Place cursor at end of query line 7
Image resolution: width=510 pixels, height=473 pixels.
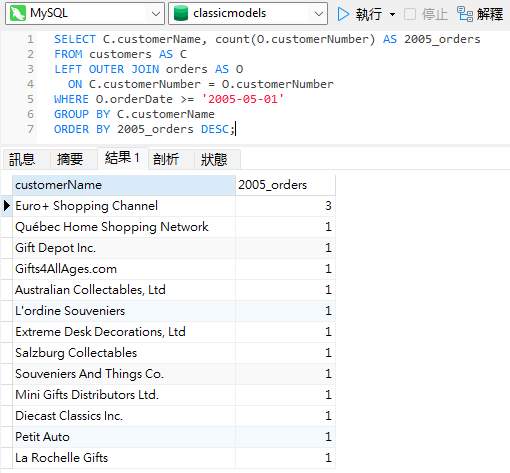[235, 129]
